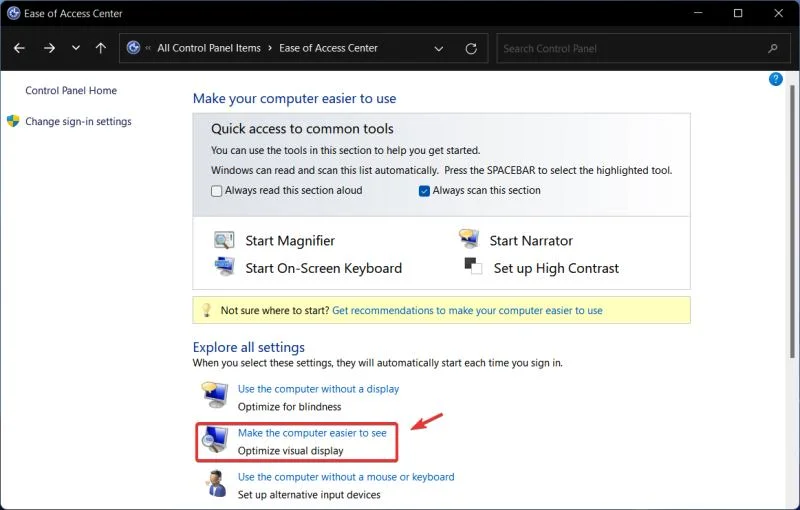Open the blue help question mark icon

tap(776, 79)
